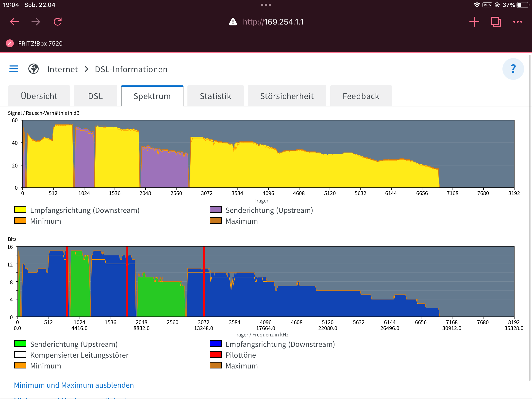Click the address bar URL field
The width and height of the screenshot is (532, 399).
pos(273,22)
